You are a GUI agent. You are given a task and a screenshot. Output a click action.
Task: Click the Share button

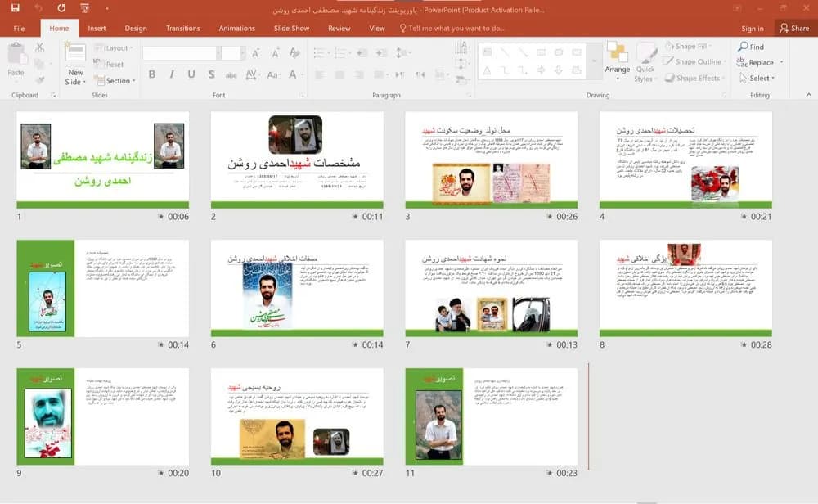click(794, 28)
